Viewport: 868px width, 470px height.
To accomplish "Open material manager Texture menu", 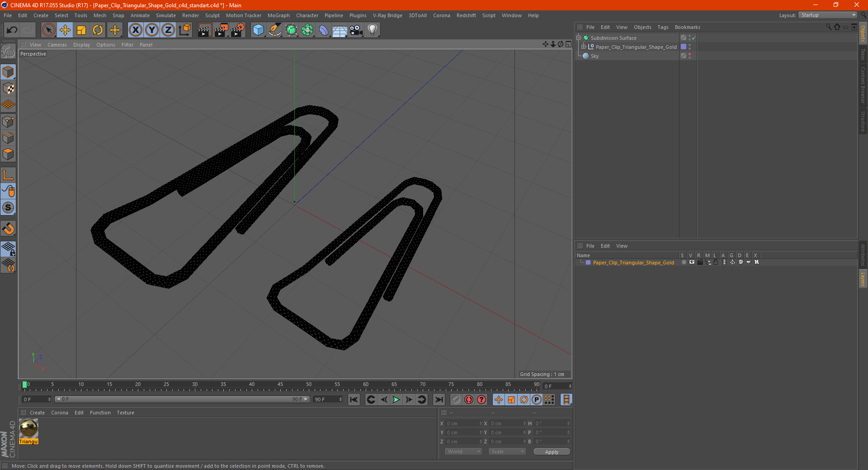I will click(x=125, y=413).
